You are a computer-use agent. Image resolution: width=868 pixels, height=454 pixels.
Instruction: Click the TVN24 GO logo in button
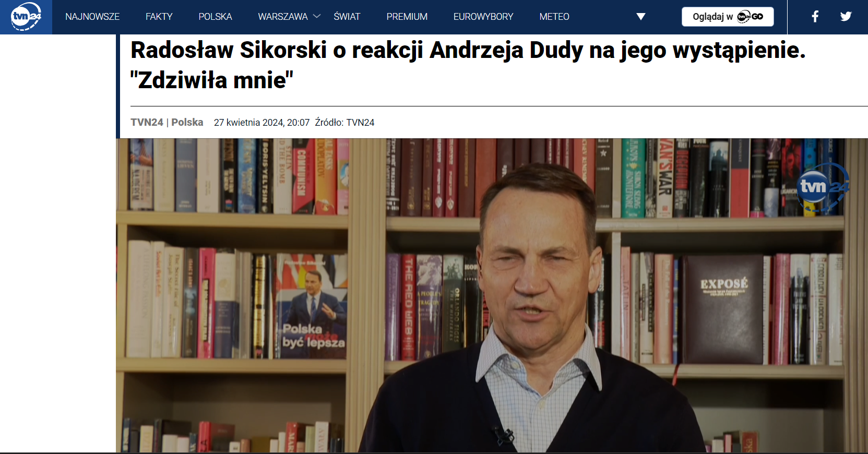point(750,17)
